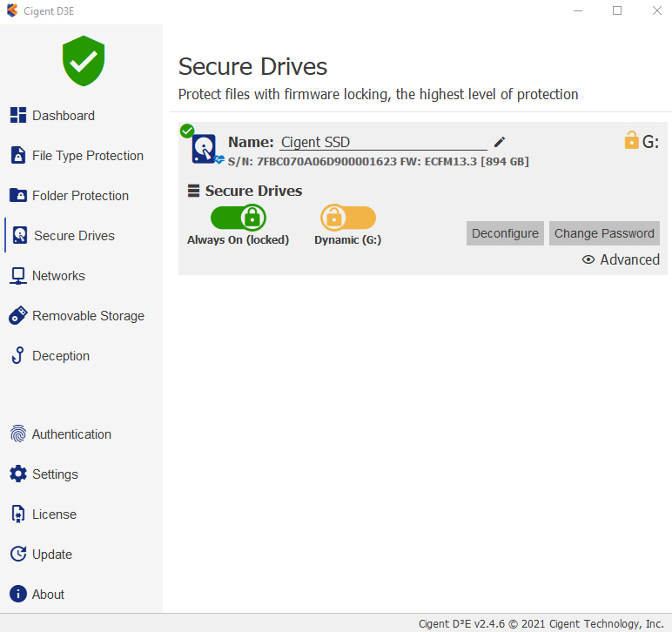Click the License certificate icon
This screenshot has width=672, height=632.
pos(18,514)
